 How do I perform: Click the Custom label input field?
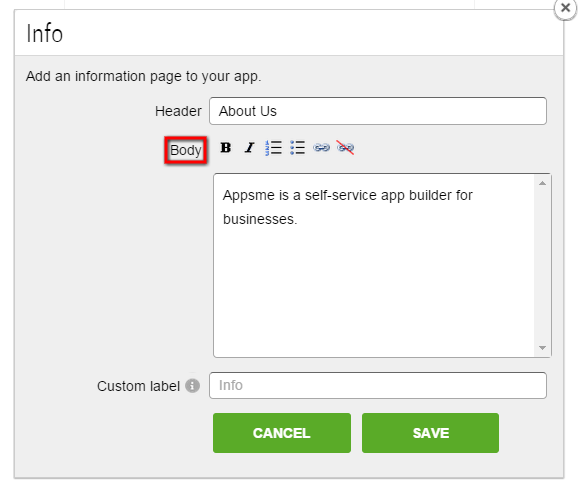[378, 385]
